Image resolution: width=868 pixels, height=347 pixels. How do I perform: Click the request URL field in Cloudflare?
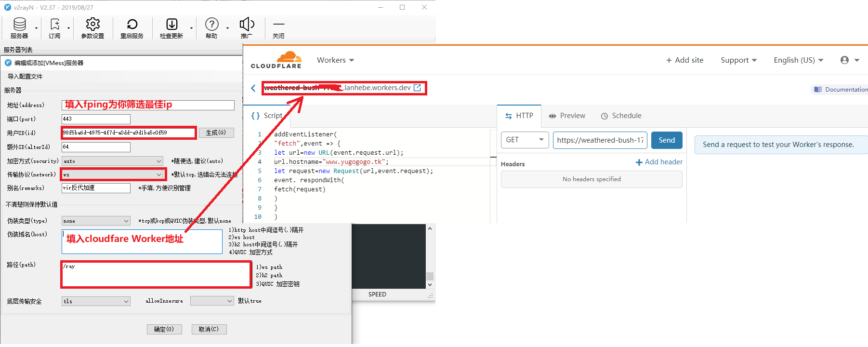tap(600, 140)
